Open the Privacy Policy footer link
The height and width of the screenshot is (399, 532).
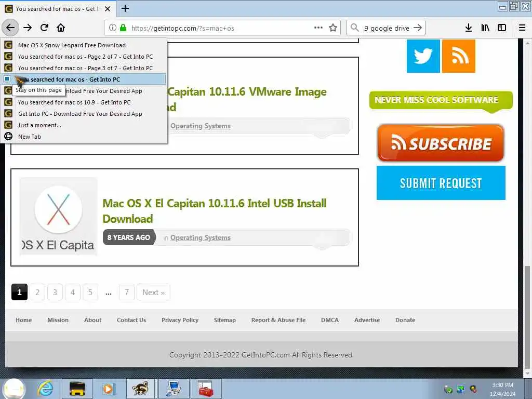(x=180, y=320)
